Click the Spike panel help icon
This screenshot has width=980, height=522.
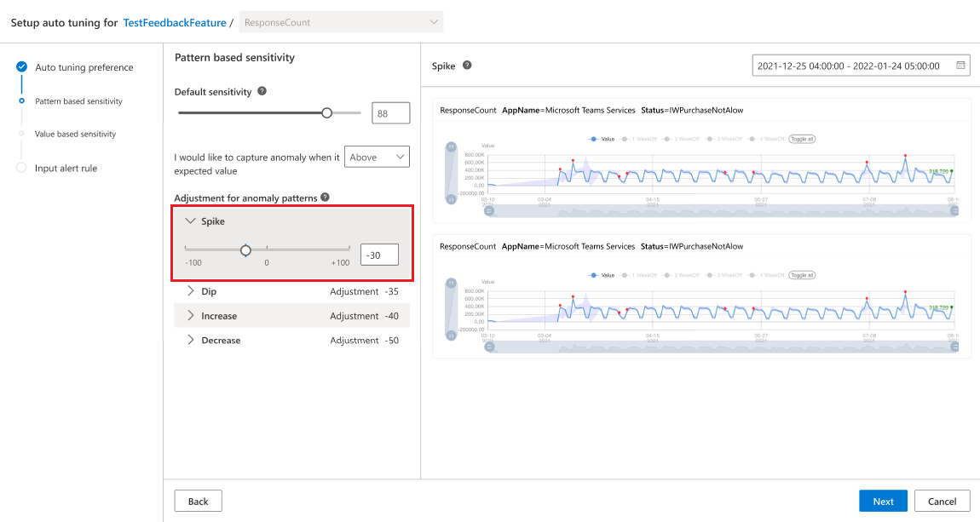click(x=467, y=65)
